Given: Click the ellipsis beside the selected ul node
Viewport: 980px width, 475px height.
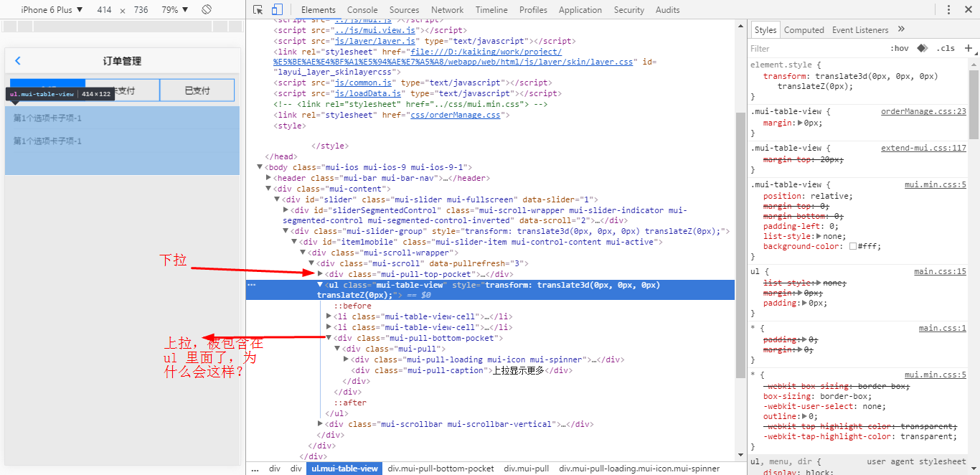Looking at the screenshot, I should click(x=251, y=285).
